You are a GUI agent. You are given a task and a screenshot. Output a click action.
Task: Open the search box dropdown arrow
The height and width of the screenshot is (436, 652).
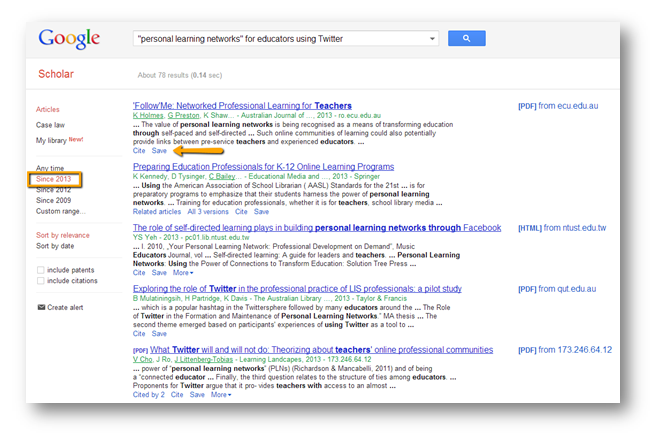[432, 38]
